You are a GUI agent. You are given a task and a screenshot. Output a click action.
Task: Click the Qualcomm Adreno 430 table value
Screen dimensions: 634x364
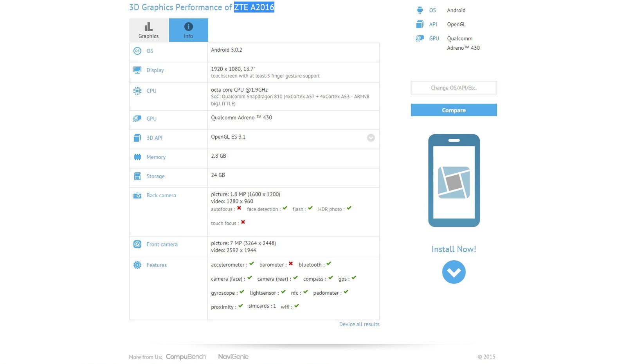click(241, 118)
